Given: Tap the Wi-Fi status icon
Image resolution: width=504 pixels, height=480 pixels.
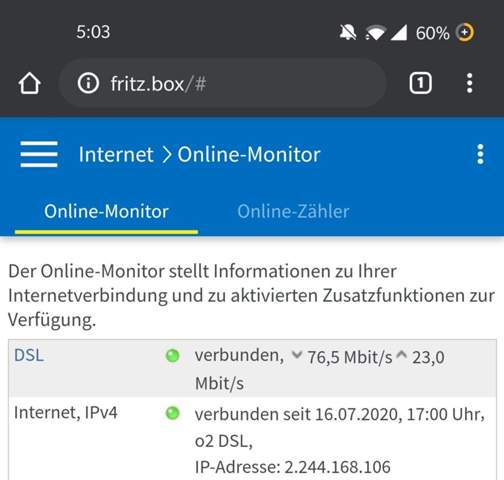Looking at the screenshot, I should pos(376,33).
